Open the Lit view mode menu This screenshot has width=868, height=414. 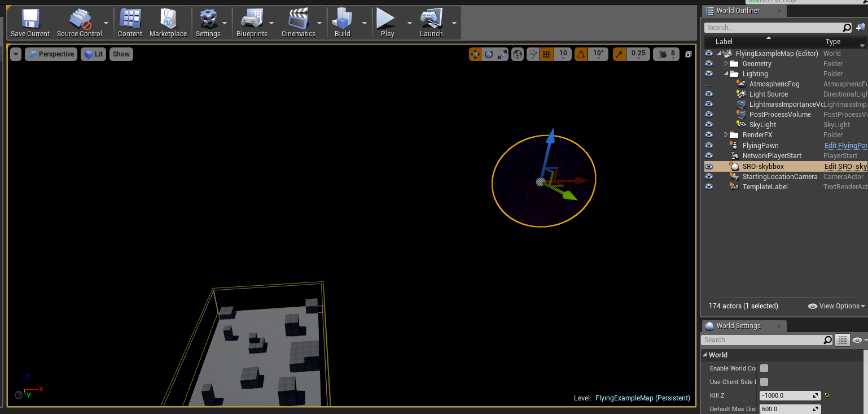tap(93, 54)
